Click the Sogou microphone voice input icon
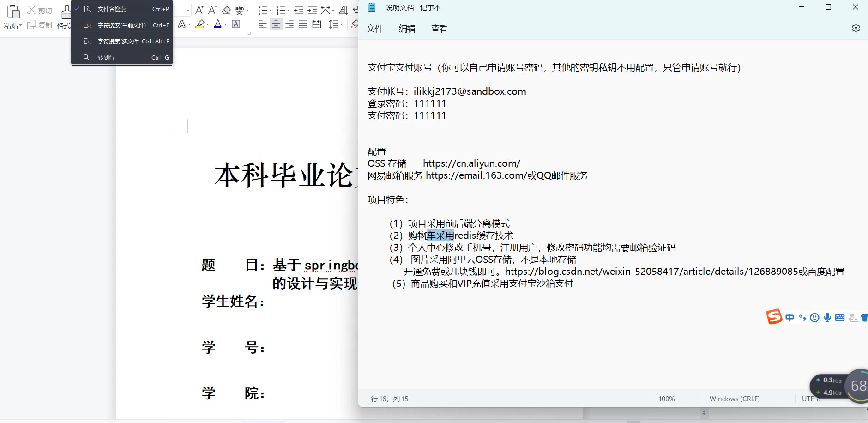The image size is (868, 423). click(827, 317)
